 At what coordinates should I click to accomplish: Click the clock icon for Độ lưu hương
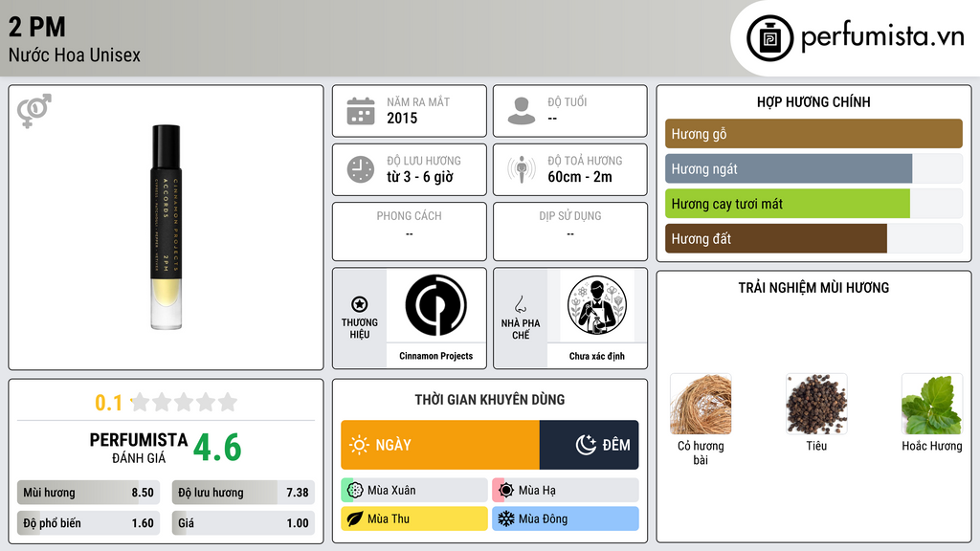point(361,169)
